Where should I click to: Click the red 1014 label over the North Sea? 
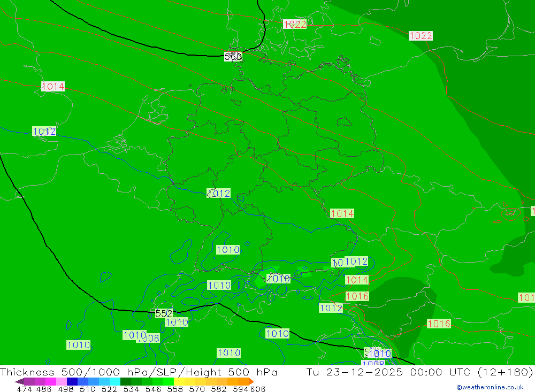click(53, 86)
